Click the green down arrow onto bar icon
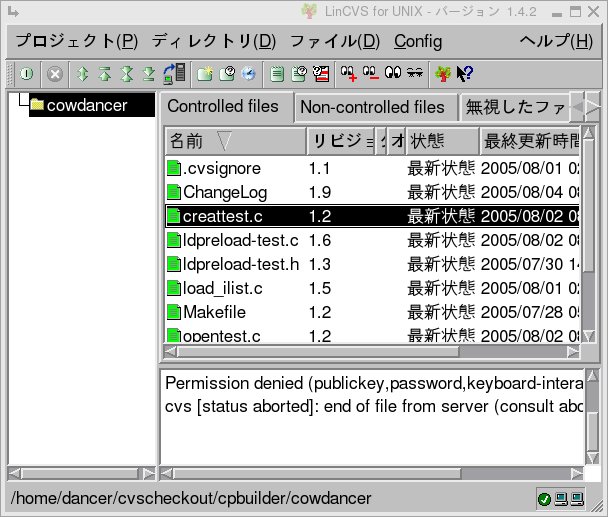 149,74
